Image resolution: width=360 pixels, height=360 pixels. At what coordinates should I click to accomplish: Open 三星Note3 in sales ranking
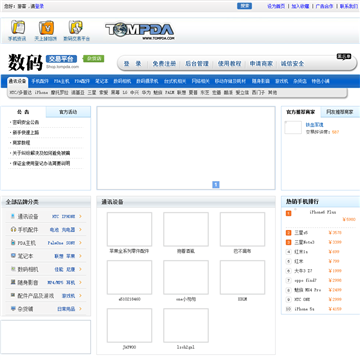(304, 242)
